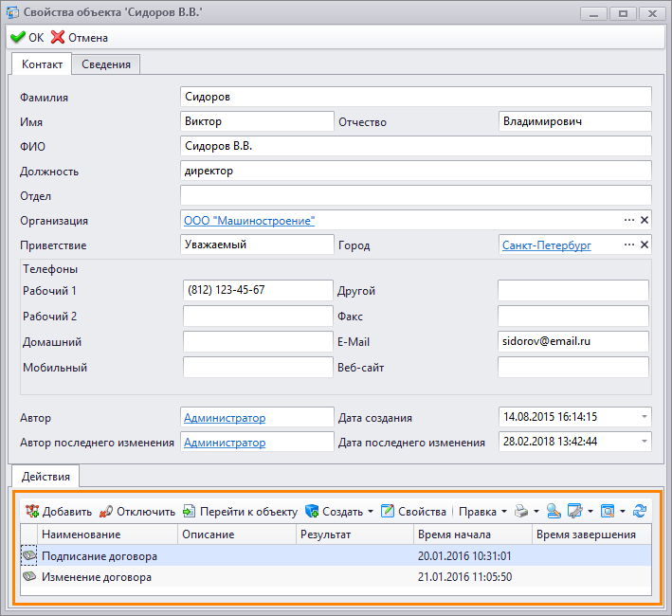
Task: Click the Рабочий 1 phone field
Action: [258, 290]
